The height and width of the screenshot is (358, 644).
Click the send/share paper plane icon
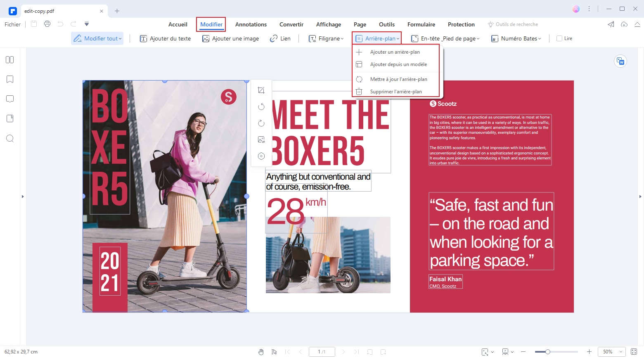point(611,24)
